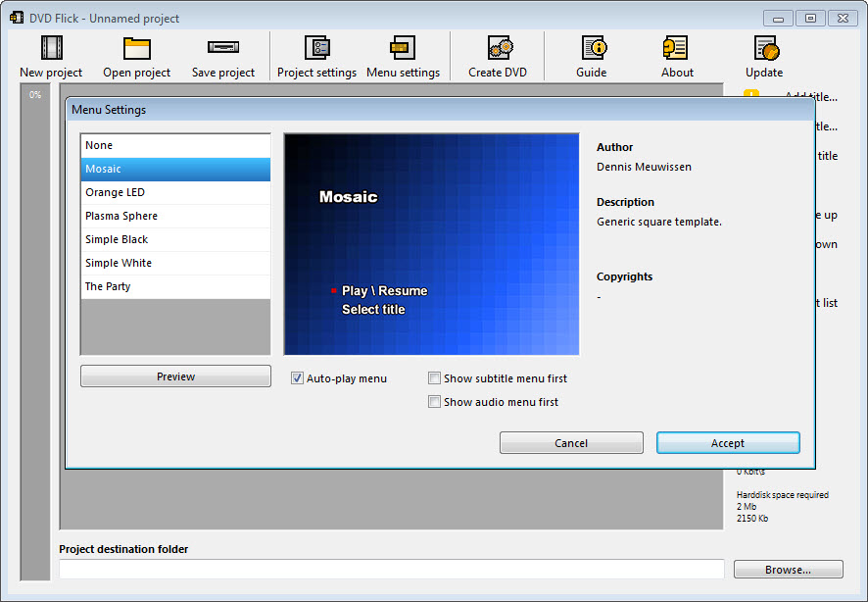Choose Orange LED menu template

pos(175,193)
